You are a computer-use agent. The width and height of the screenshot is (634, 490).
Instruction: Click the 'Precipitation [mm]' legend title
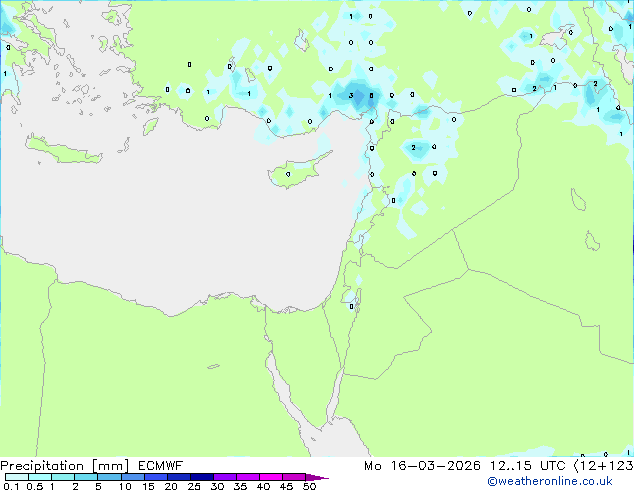click(x=64, y=466)
